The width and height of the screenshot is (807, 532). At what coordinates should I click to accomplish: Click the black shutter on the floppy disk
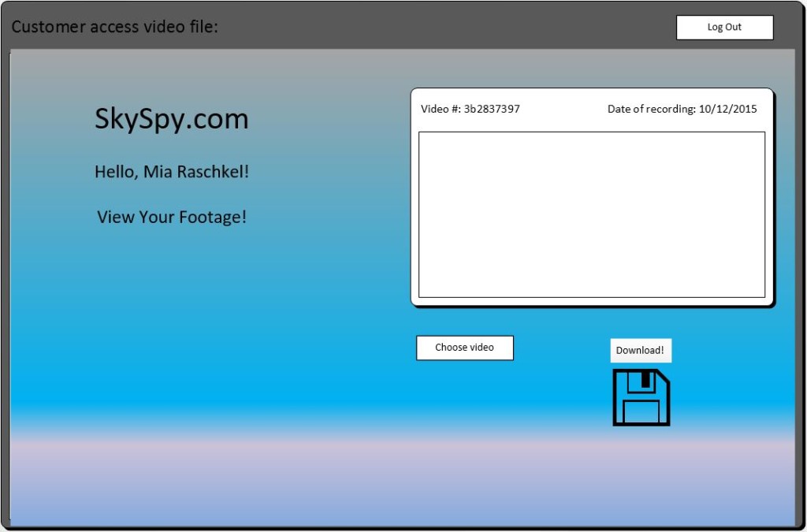point(646,380)
